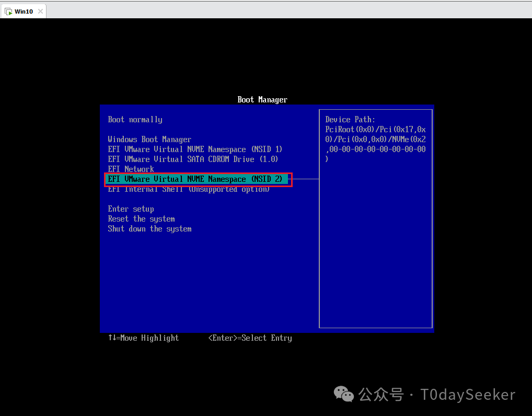The height and width of the screenshot is (416, 532).
Task: Choose Boot normally option
Action: point(135,120)
